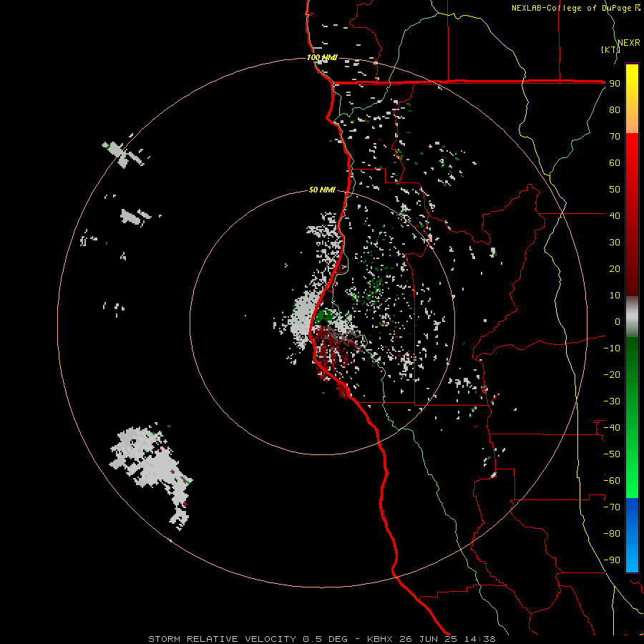This screenshot has width=644, height=644.
Task: Select the -20 value on velocity scale
Action: click(x=612, y=374)
